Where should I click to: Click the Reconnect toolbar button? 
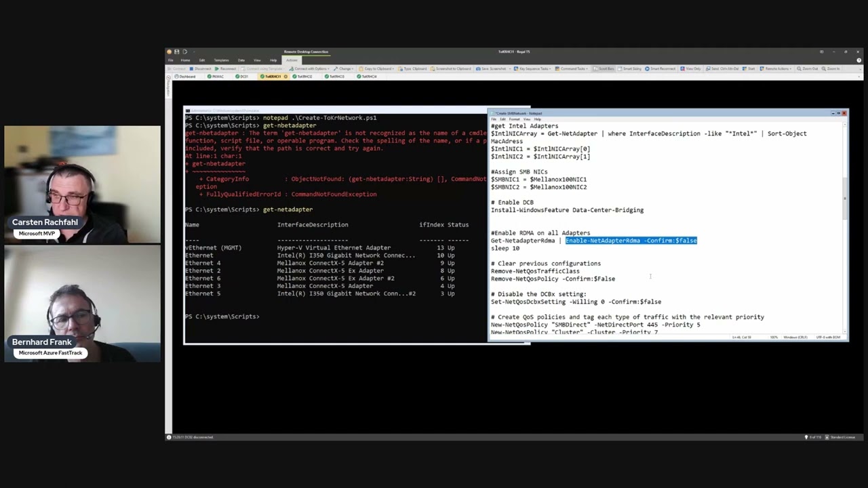pos(225,68)
